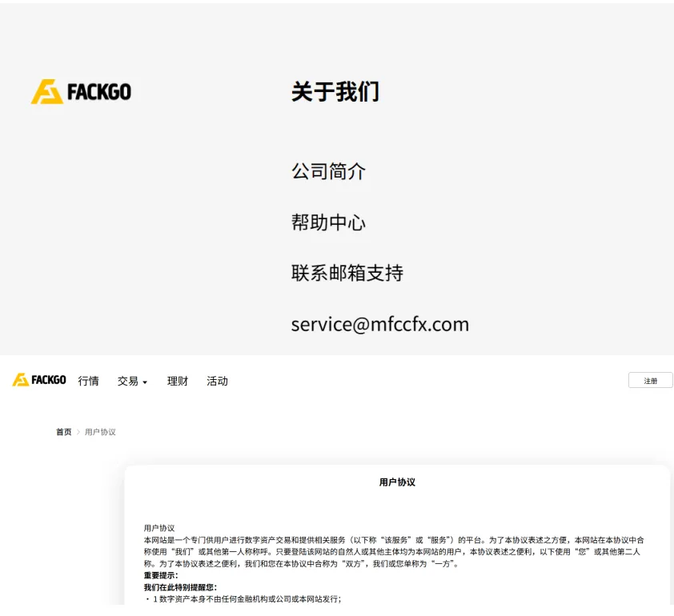Select the 联系邮箱支持 link
This screenshot has width=674, height=616.
[x=347, y=273]
